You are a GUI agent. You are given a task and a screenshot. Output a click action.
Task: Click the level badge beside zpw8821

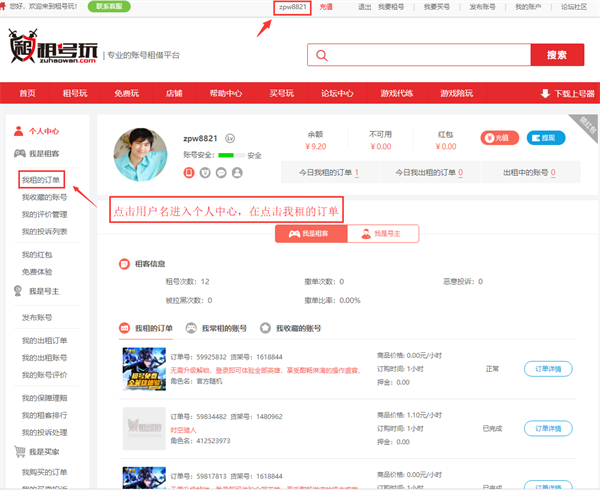coord(230,138)
